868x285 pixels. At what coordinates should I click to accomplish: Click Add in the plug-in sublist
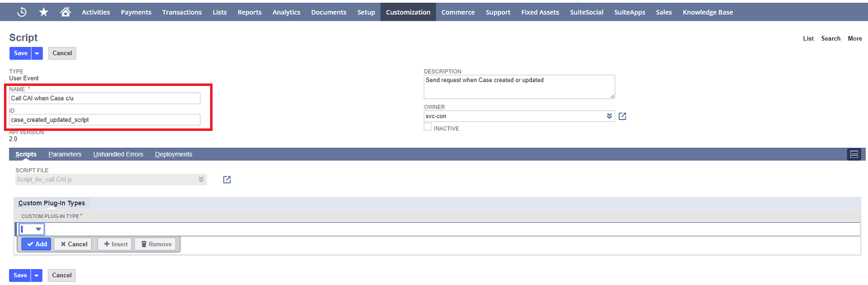point(37,244)
